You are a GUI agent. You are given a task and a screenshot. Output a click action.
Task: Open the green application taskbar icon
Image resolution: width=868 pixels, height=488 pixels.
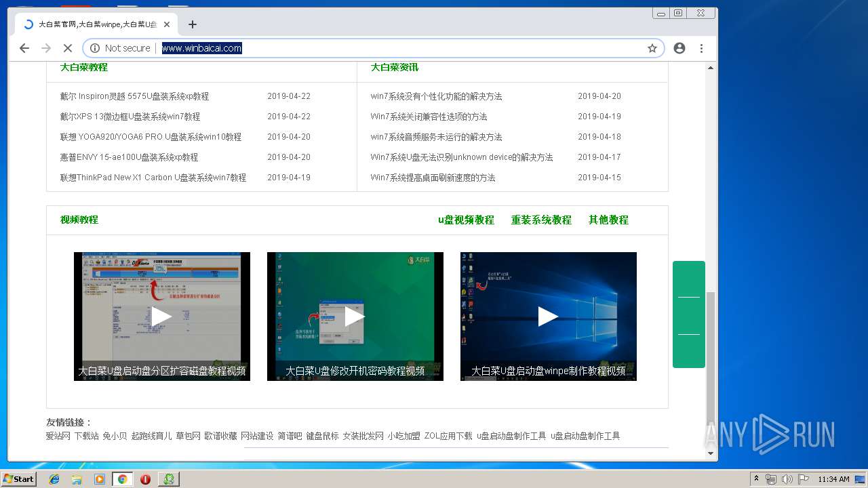(x=168, y=479)
